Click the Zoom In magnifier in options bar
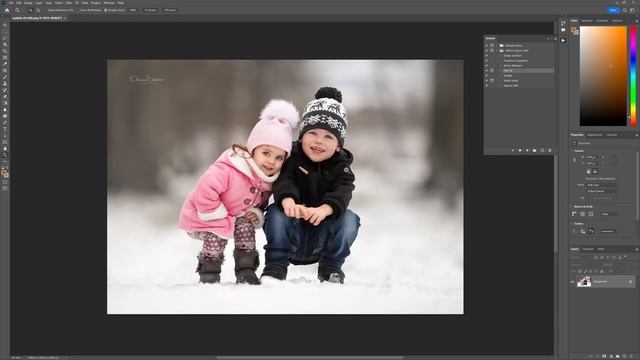640x360 pixels. pos(30,10)
